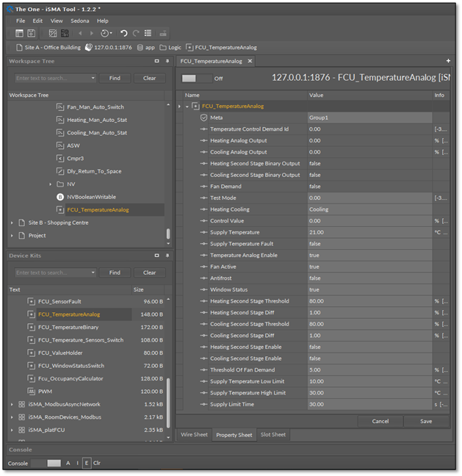
Task: Click the Workspace Tree search field
Action: (x=53, y=78)
